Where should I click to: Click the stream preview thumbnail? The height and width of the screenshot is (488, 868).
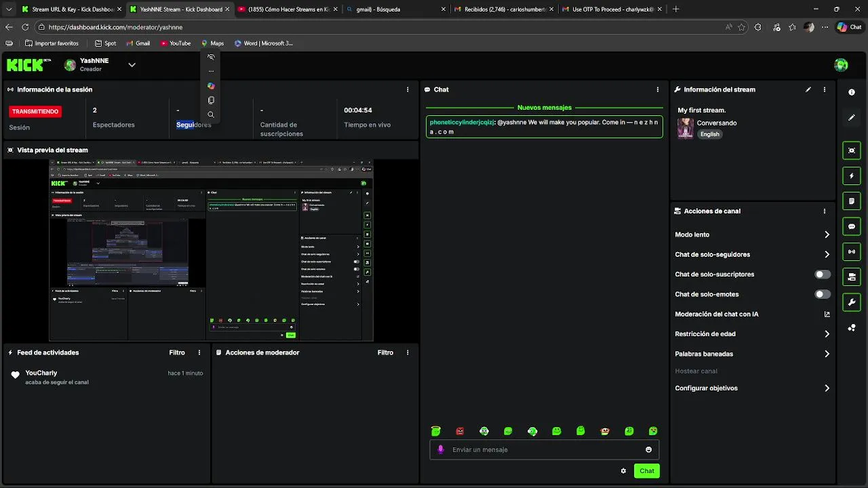[x=211, y=250]
